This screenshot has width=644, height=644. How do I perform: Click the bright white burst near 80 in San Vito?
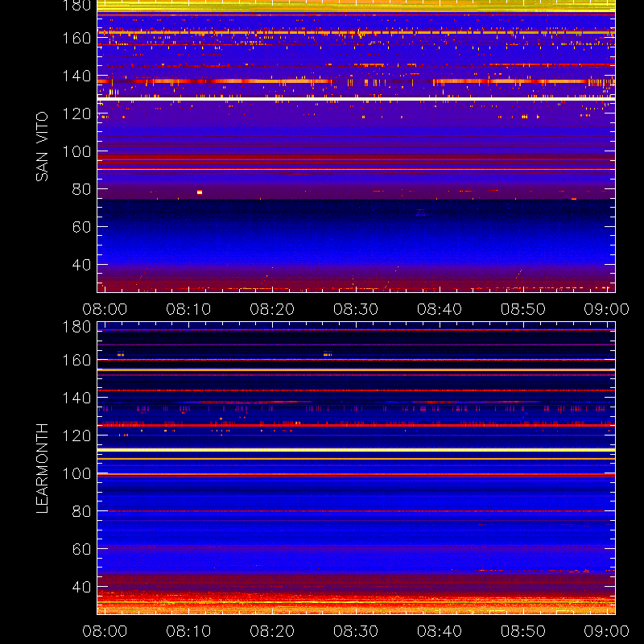pos(200,192)
